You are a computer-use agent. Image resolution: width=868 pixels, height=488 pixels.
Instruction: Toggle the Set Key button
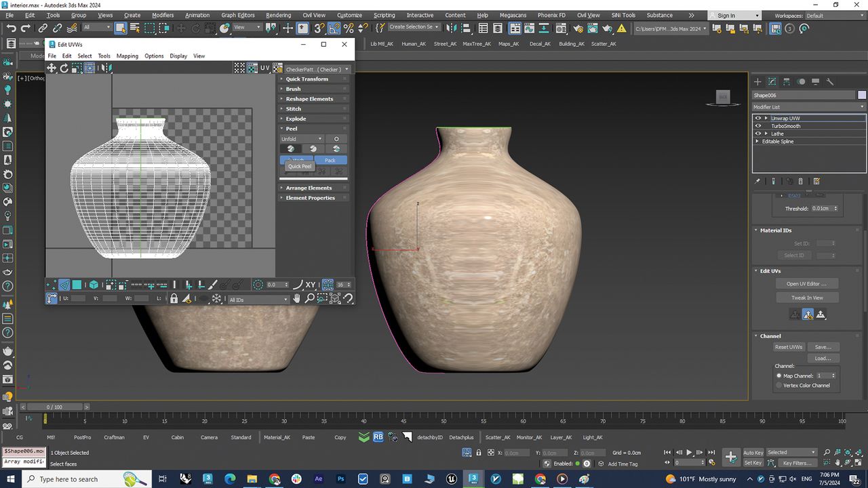(x=753, y=463)
